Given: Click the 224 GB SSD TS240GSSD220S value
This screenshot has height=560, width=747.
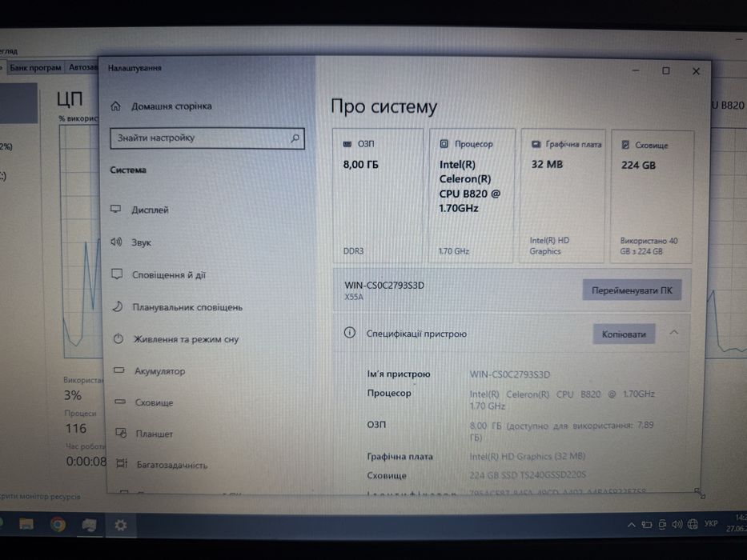Looking at the screenshot, I should click(528, 474).
